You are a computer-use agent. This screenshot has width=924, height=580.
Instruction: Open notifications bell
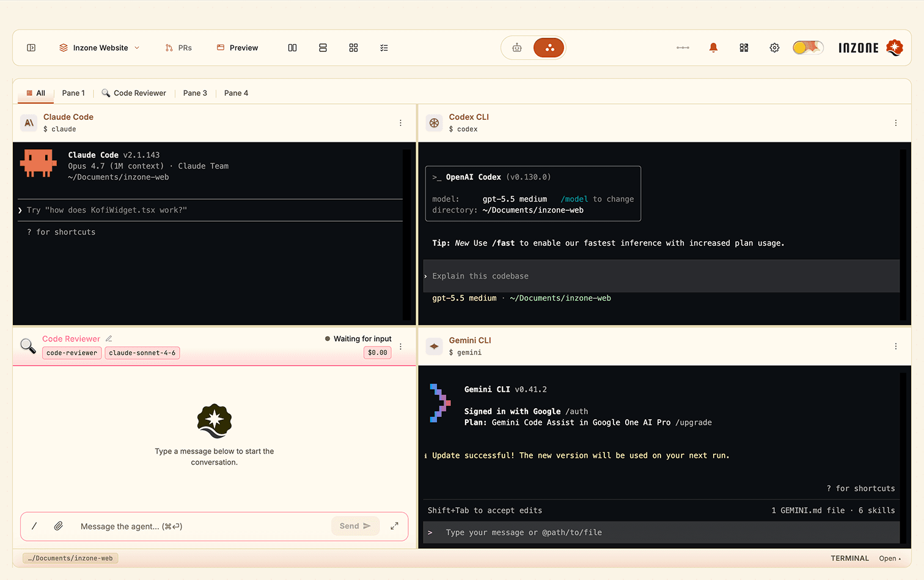(713, 48)
